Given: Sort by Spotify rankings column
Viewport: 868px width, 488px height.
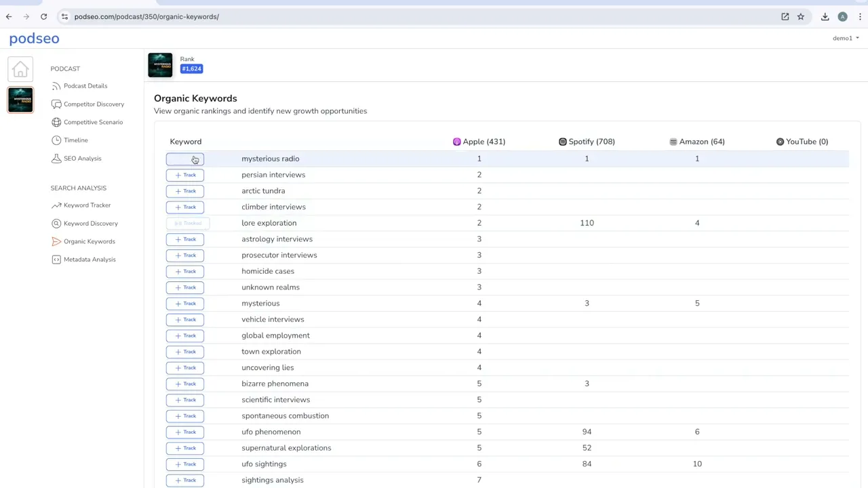Looking at the screenshot, I should point(587,142).
